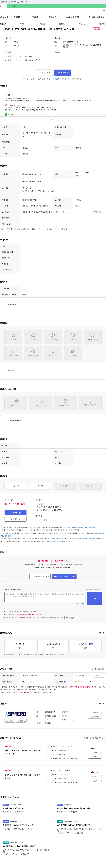Select the 자녀 학자금 지원 icon

pos(93,337)
